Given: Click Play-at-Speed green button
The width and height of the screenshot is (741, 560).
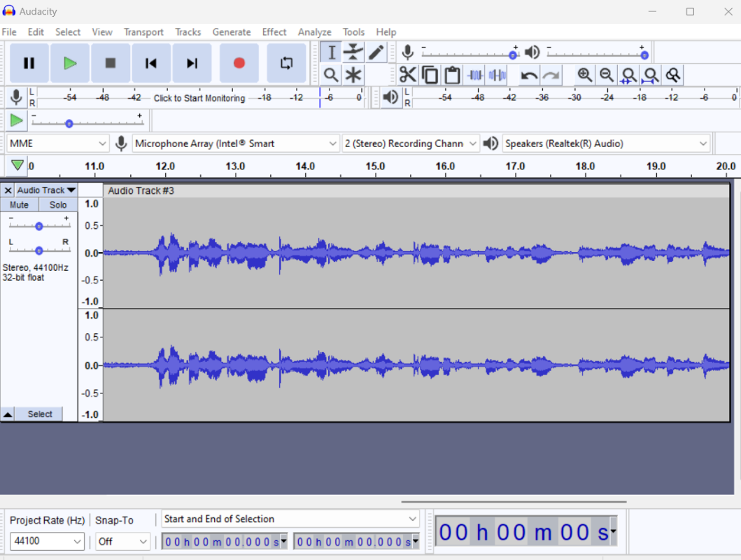Looking at the screenshot, I should pos(17,120).
